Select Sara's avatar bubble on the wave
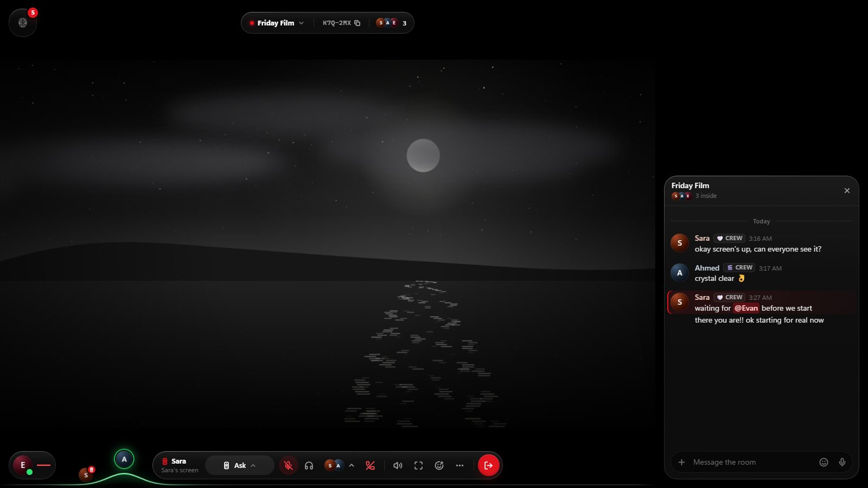Viewport: 868px width, 488px height. click(86, 474)
